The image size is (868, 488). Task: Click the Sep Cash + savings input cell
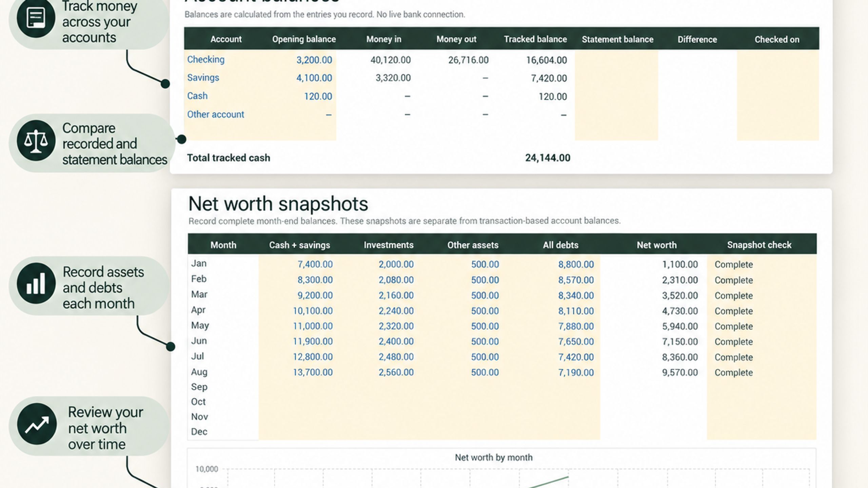click(x=300, y=387)
